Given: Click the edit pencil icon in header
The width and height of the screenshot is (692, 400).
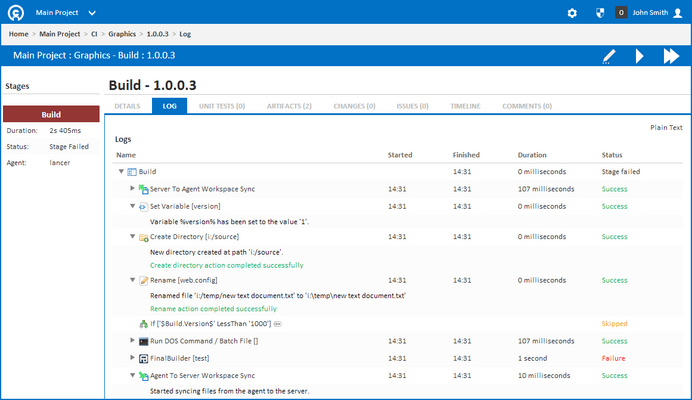Looking at the screenshot, I should (x=609, y=57).
